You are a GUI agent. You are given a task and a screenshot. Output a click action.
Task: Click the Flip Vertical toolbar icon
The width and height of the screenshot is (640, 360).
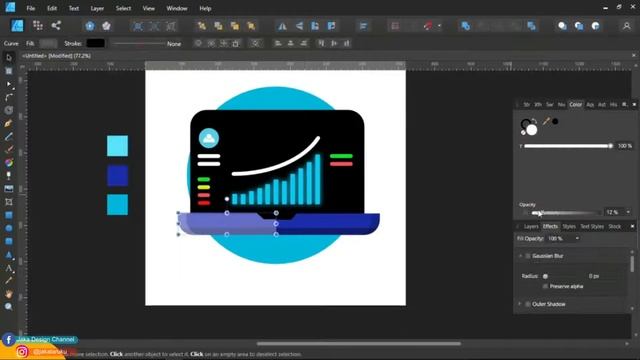(x=299, y=26)
